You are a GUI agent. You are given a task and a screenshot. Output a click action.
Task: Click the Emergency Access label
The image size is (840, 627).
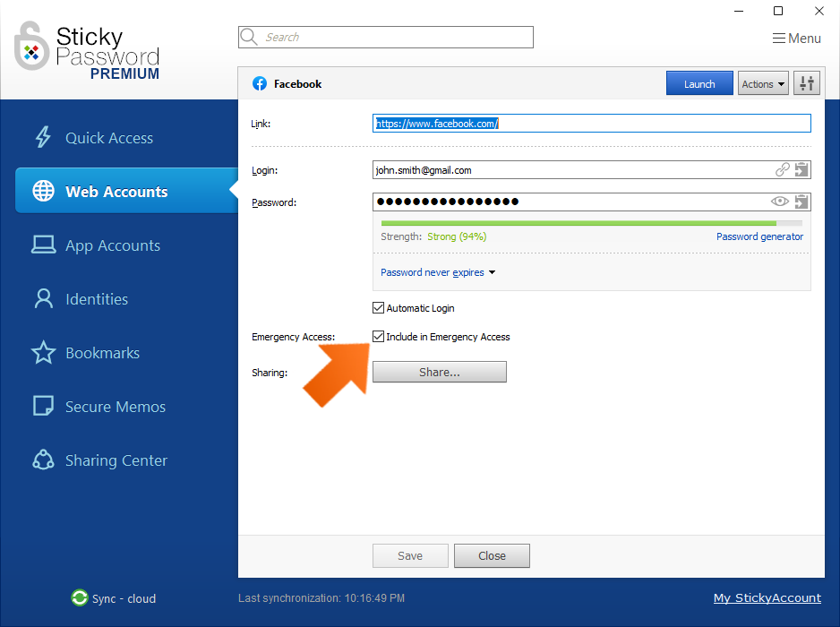click(x=294, y=337)
